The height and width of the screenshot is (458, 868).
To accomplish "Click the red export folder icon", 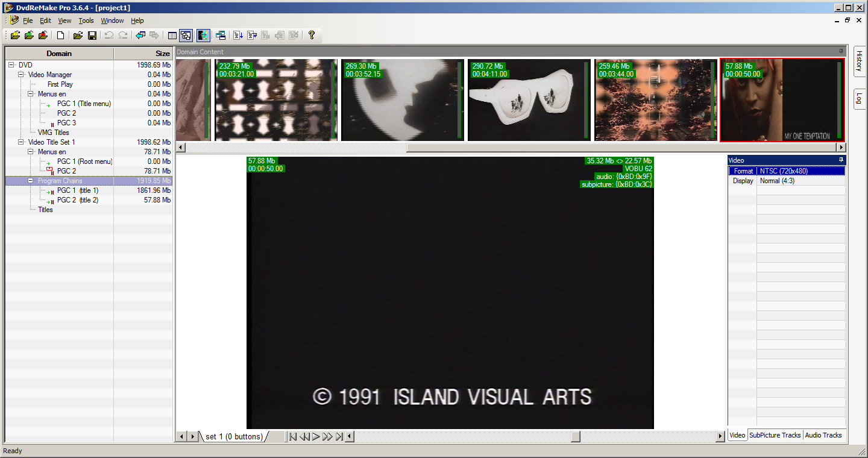I will pyautogui.click(x=43, y=35).
